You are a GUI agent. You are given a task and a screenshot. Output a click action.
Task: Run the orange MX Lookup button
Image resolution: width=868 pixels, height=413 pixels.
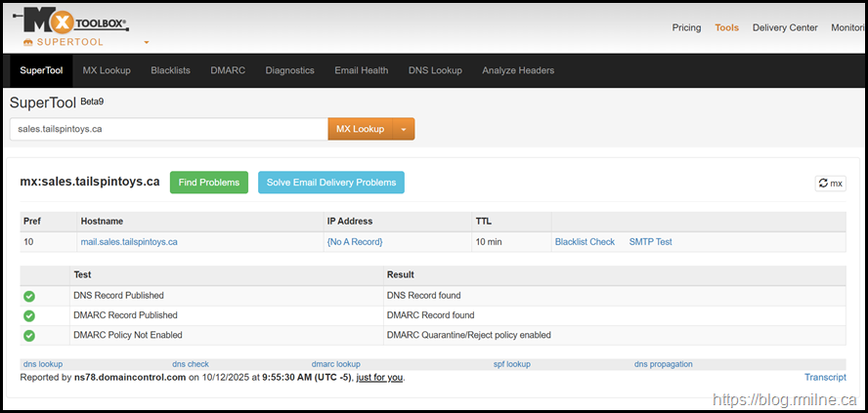[x=360, y=130]
